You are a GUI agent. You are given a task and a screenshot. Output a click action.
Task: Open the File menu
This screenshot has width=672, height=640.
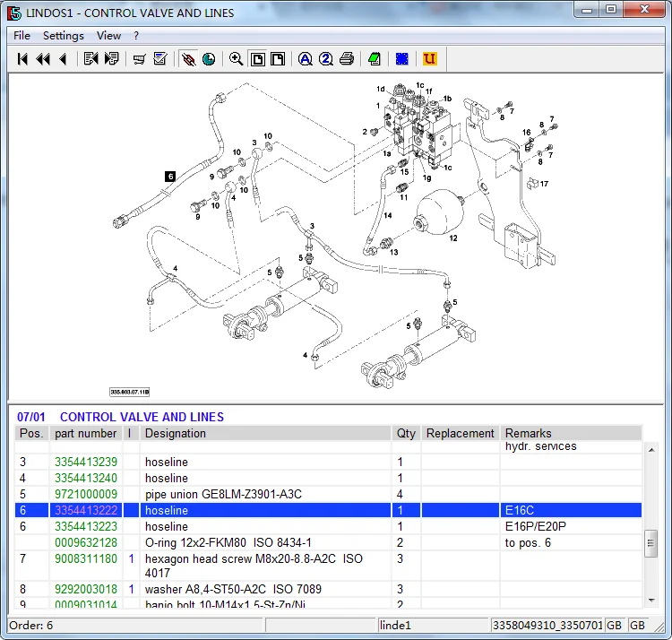tap(22, 36)
